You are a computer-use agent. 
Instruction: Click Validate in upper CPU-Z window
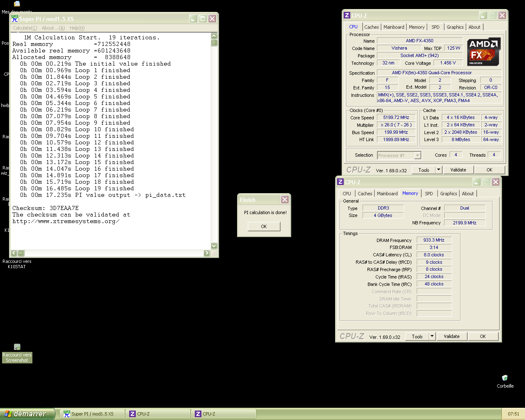458,170
